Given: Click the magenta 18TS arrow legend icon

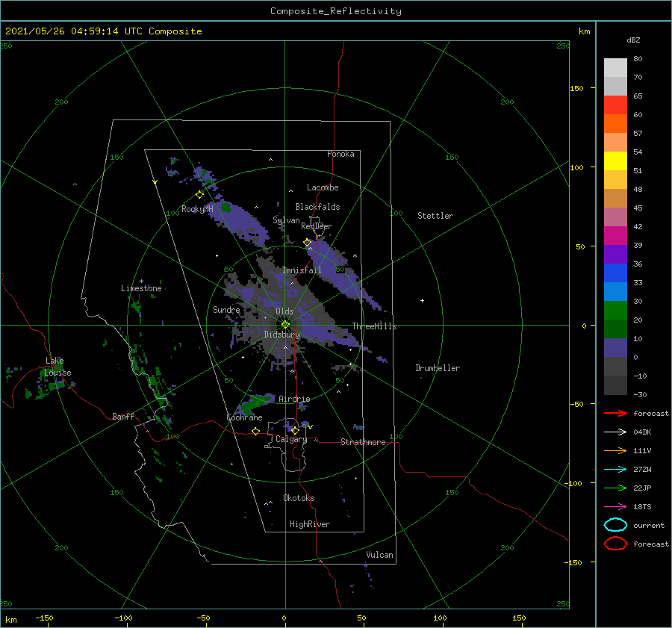Looking at the screenshot, I should [x=616, y=507].
